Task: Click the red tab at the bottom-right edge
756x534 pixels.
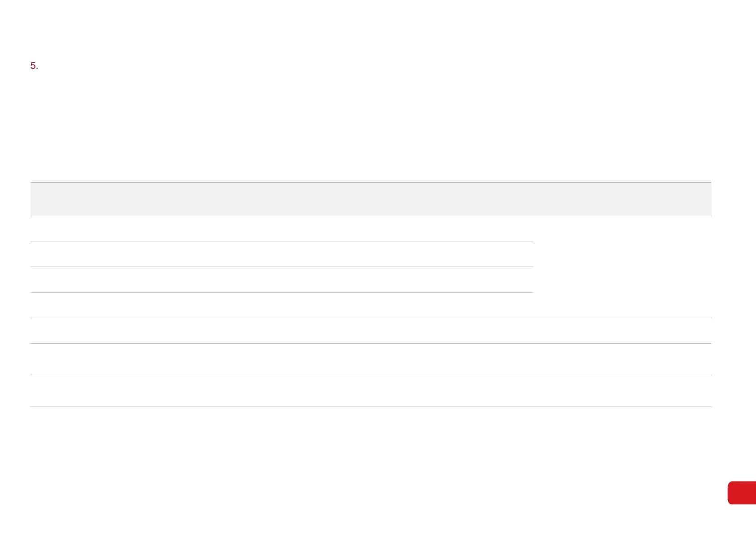Action: click(741, 493)
